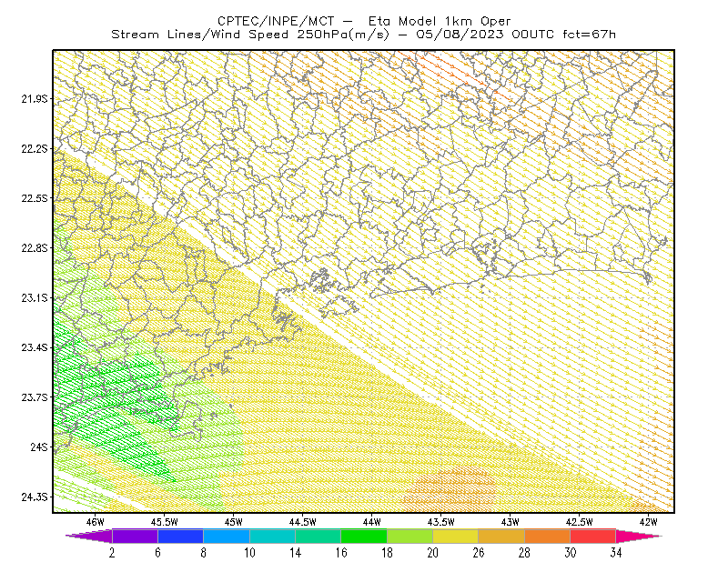Click the yellow 20-26 legend swatch

(x=456, y=536)
